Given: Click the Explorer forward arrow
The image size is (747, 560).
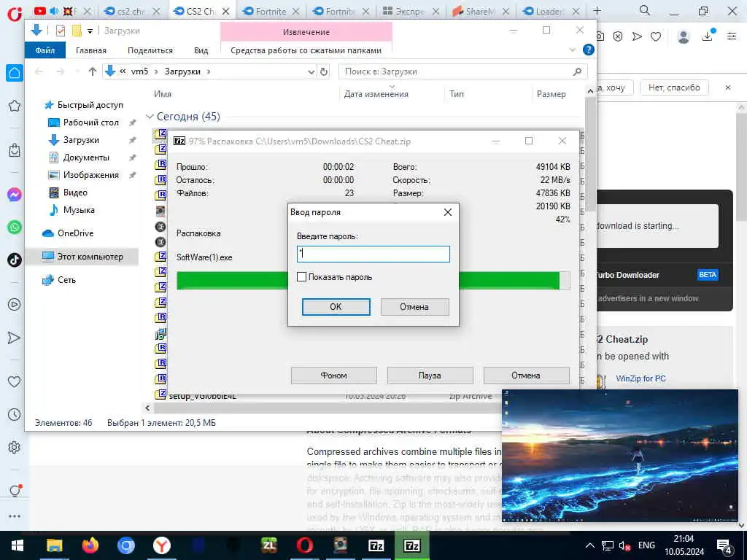Looking at the screenshot, I should click(60, 71).
